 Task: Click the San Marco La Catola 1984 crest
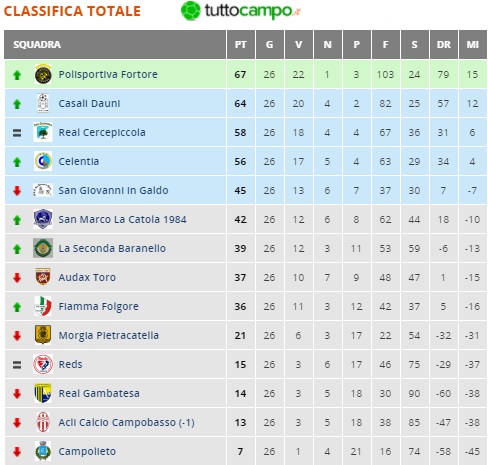point(43,219)
